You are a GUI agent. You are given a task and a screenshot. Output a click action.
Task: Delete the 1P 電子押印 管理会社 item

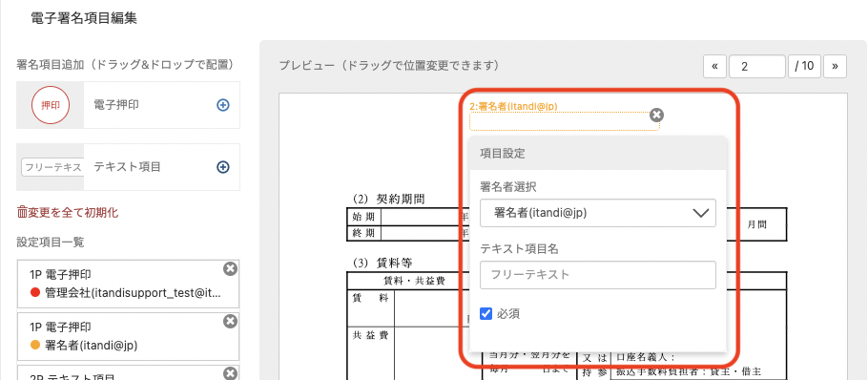point(230,268)
